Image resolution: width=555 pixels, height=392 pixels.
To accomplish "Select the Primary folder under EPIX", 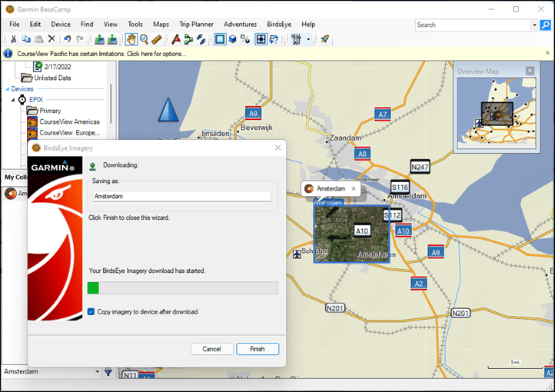I will point(49,111).
